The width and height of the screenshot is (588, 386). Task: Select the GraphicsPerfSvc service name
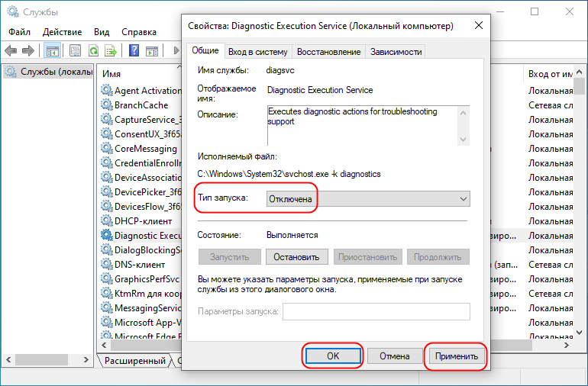(147, 279)
